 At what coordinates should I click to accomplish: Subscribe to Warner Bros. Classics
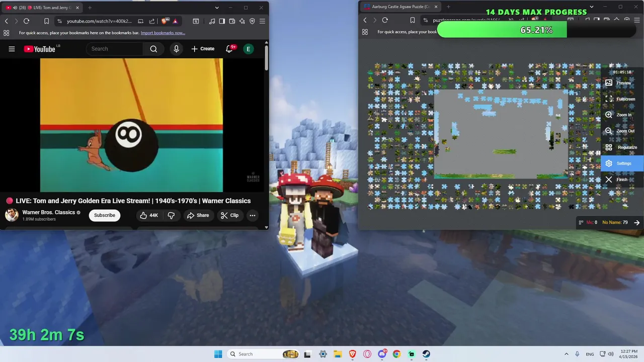point(105,215)
